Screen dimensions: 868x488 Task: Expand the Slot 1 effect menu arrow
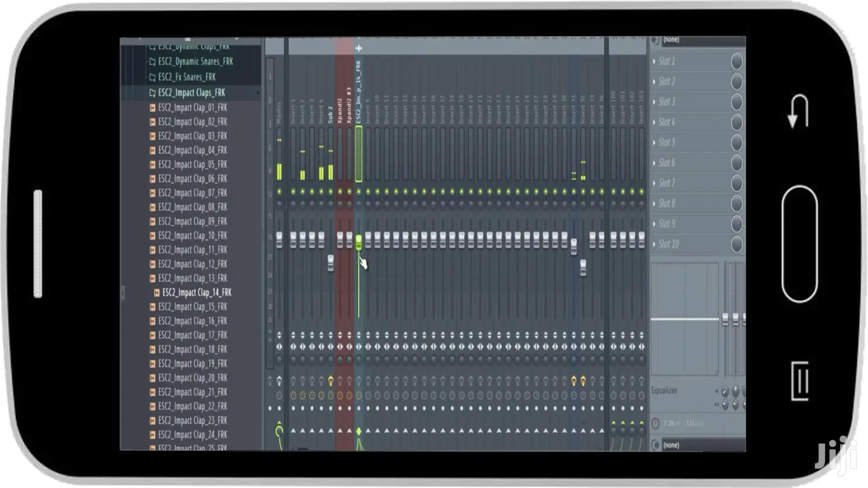[654, 61]
